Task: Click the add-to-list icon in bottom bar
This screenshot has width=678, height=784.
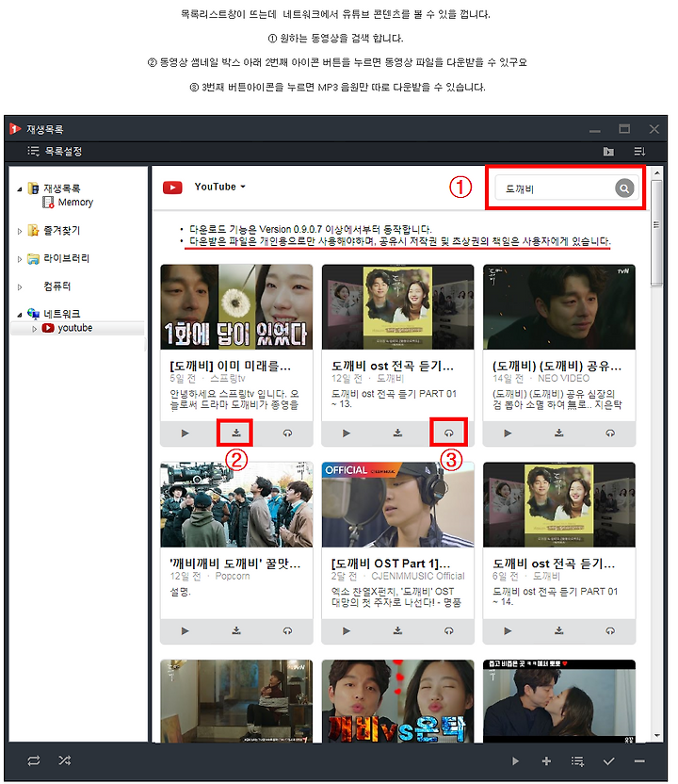Action: pyautogui.click(x=577, y=761)
